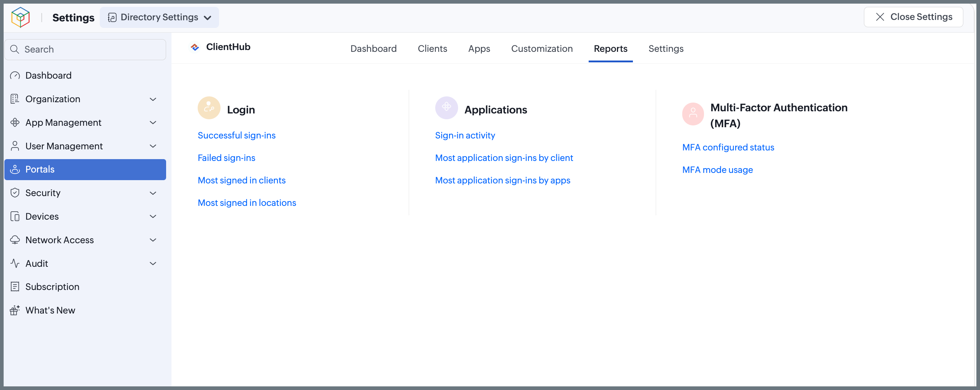Click the X icon in Close Settings
Image resolution: width=980 pixels, height=390 pixels.
[880, 17]
